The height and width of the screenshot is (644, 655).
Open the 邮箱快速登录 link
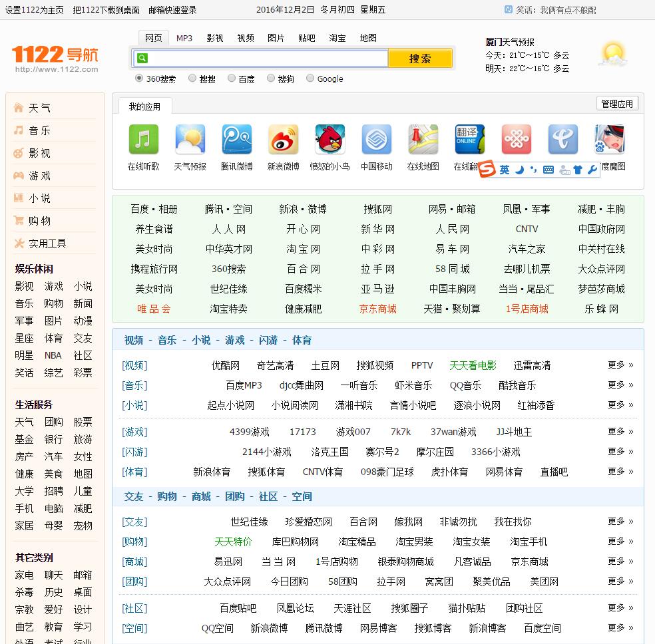click(172, 10)
